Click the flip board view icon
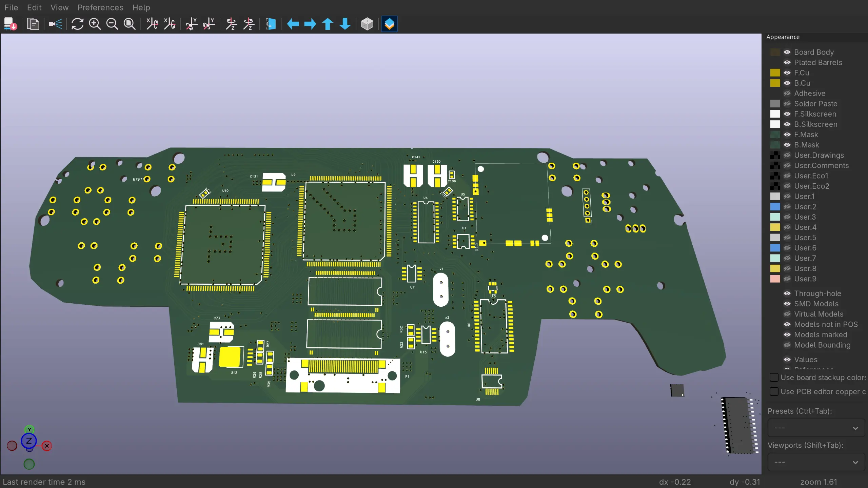Viewport: 868px width, 488px height. pos(270,24)
